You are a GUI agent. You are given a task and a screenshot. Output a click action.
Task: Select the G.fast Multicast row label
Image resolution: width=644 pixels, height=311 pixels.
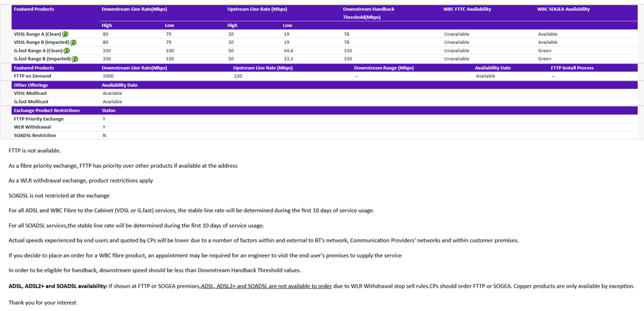point(31,102)
